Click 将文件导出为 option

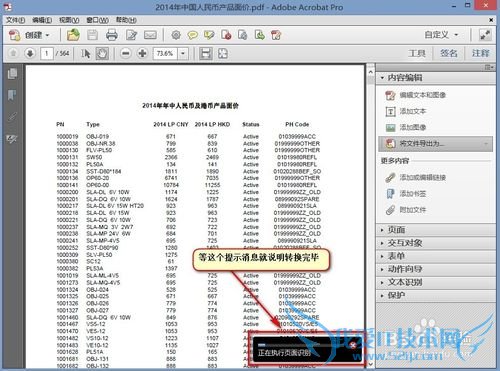pyautogui.click(x=435, y=144)
